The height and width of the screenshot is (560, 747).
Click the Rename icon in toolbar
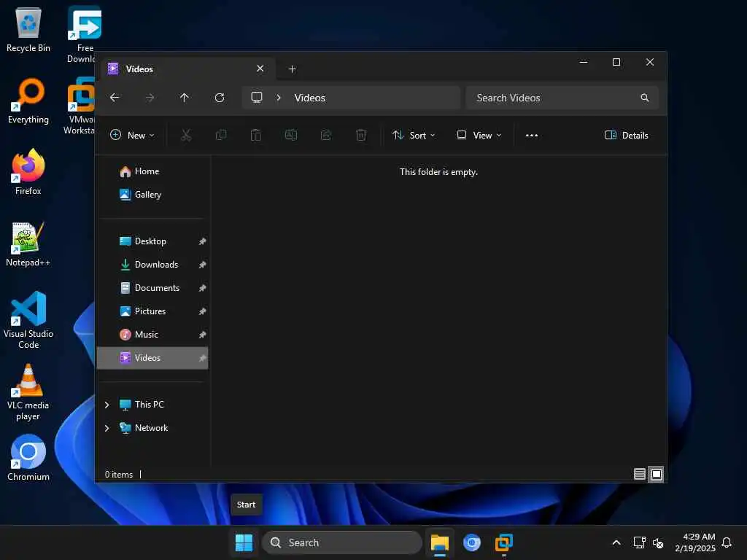[x=291, y=135]
